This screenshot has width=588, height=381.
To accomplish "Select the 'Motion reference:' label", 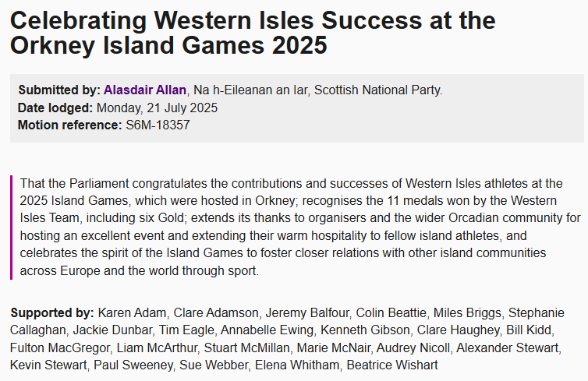I will click(69, 125).
